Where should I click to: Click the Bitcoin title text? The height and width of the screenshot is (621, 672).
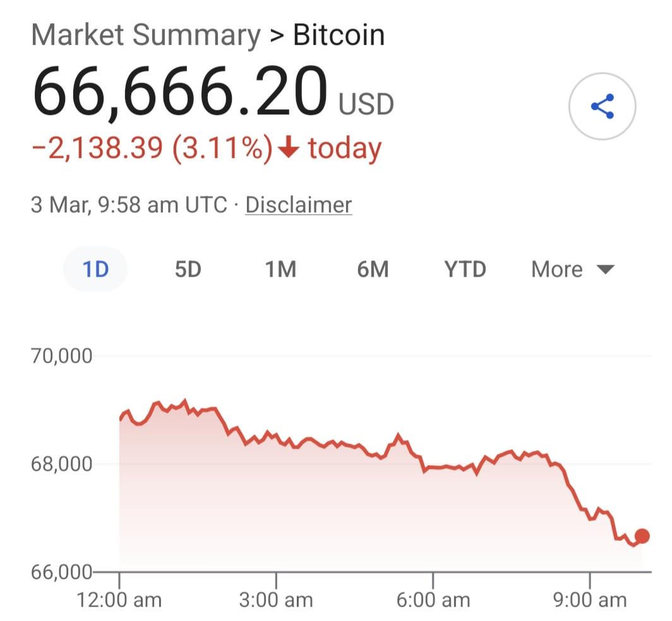(x=339, y=35)
